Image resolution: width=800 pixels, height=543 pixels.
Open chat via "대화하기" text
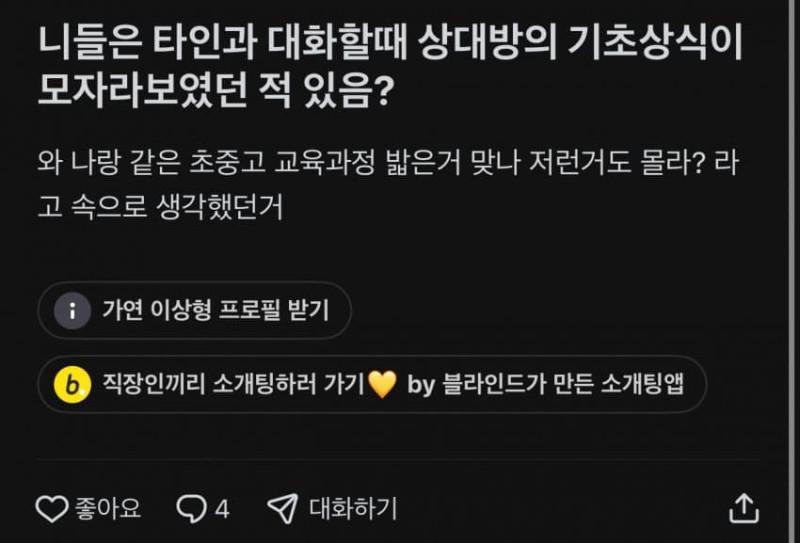coord(353,508)
